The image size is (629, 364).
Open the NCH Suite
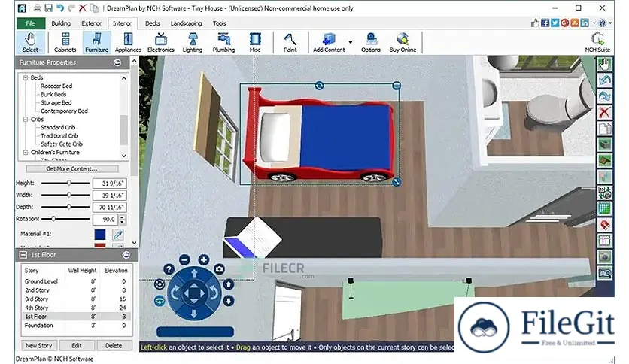(x=597, y=43)
